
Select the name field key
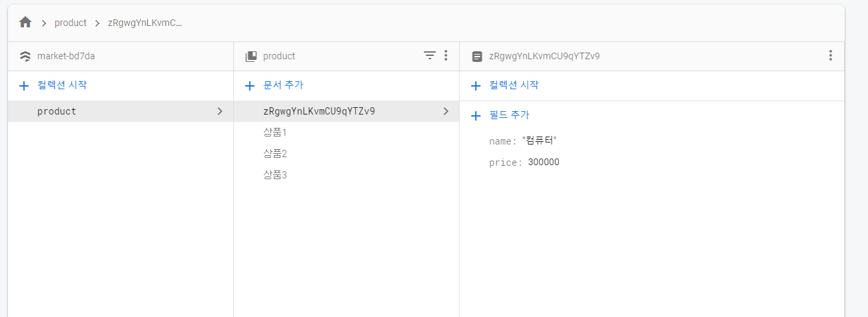coord(503,141)
